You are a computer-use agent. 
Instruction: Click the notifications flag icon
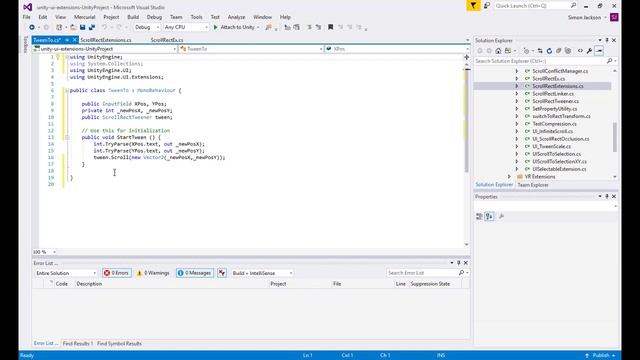(x=473, y=6)
